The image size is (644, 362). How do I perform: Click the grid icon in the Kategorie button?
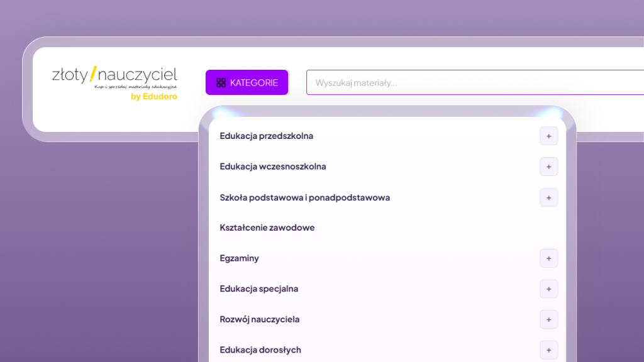point(221,82)
